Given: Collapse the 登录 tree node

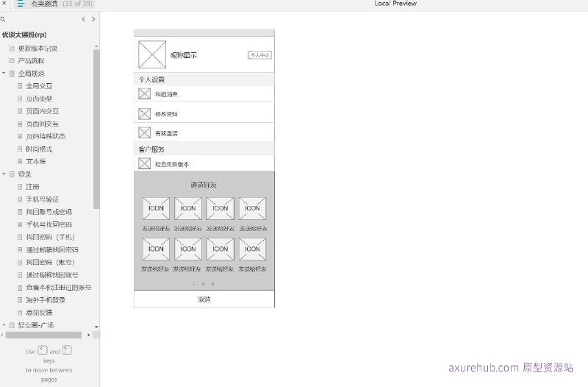Looking at the screenshot, I should (4, 174).
